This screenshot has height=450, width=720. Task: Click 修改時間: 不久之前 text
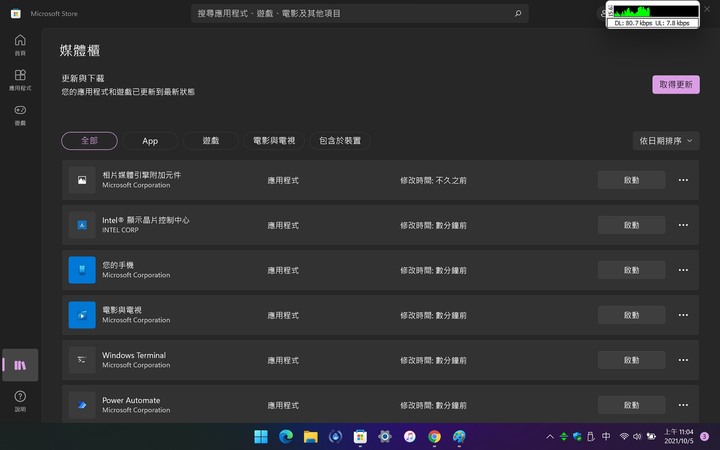pyautogui.click(x=433, y=180)
